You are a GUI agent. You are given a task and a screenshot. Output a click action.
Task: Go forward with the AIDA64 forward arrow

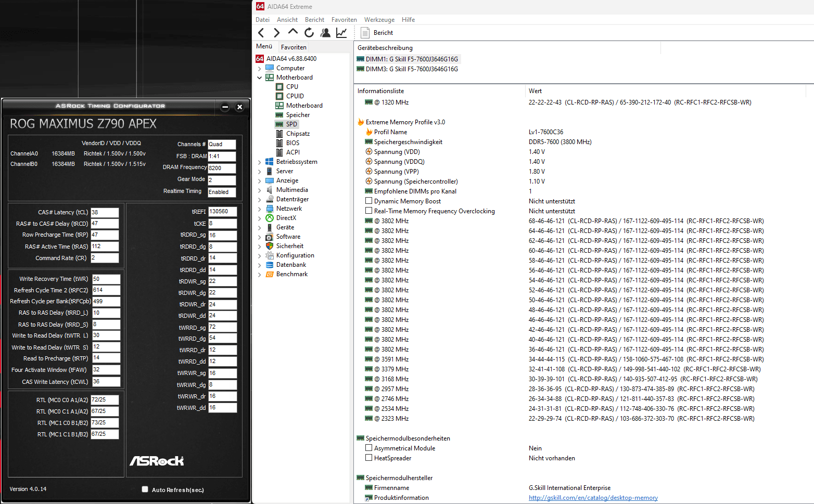276,33
